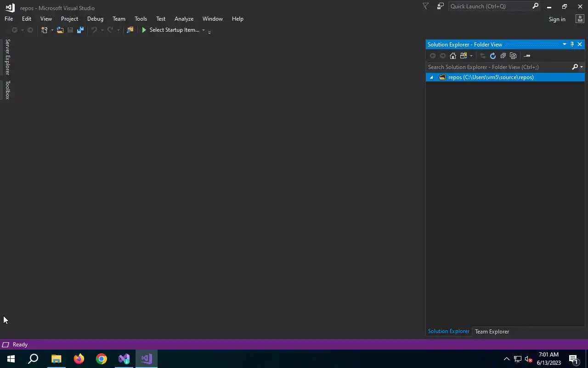Open the toolbar overflow options arrow
Image resolution: width=588 pixels, height=368 pixels.
[x=209, y=32]
